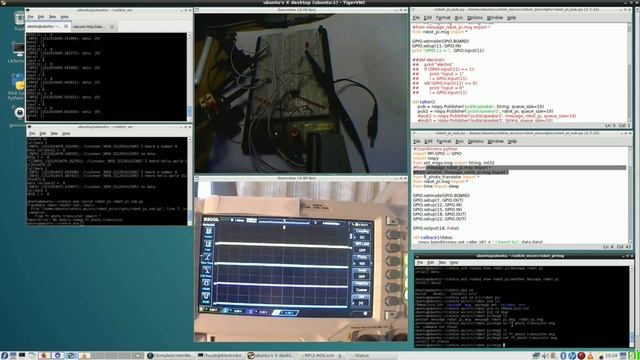Open the Trash icon on the desktop
The height and width of the screenshot is (360, 640).
(19, 19)
